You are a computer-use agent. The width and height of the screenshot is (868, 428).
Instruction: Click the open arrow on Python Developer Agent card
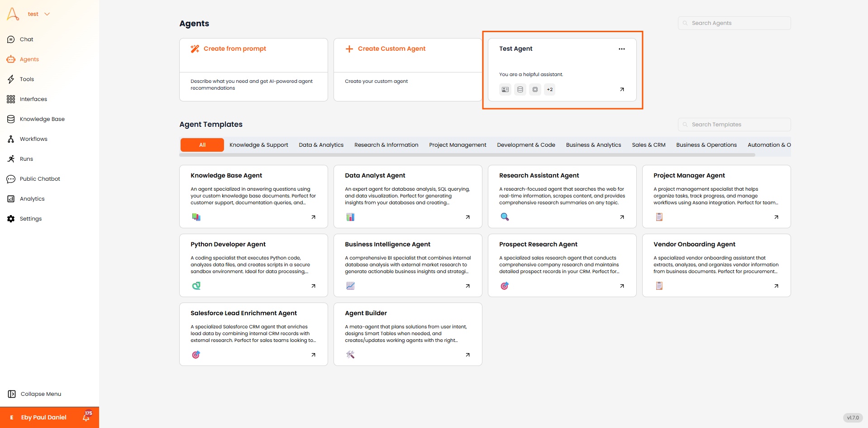313,286
